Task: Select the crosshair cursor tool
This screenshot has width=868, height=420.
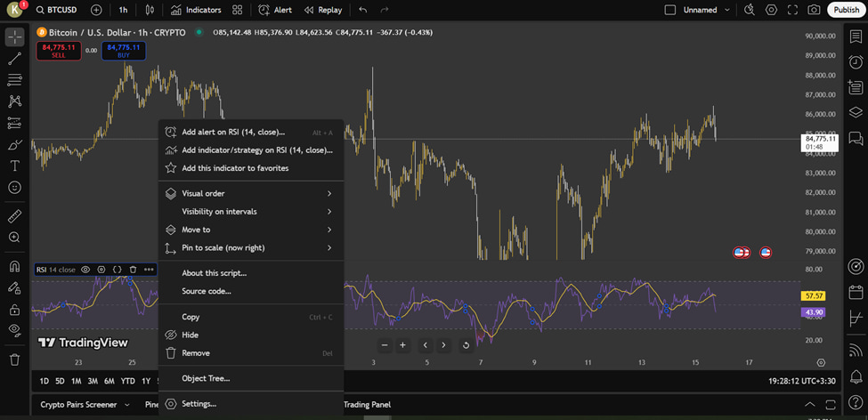Action: click(15, 37)
